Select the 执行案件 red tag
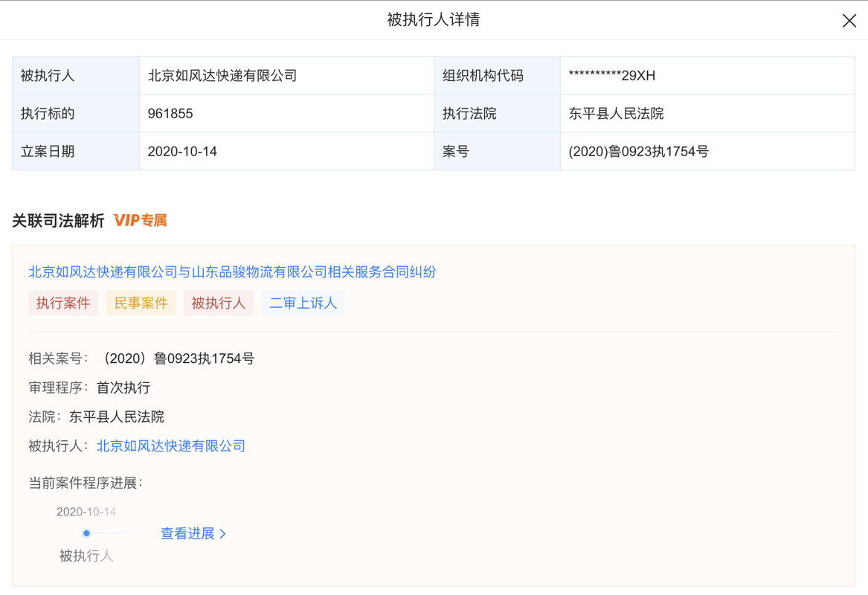868x595 pixels. point(63,303)
